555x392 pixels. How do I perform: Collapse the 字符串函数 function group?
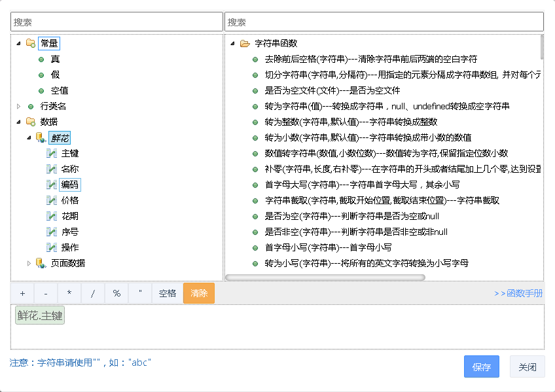[x=233, y=43]
